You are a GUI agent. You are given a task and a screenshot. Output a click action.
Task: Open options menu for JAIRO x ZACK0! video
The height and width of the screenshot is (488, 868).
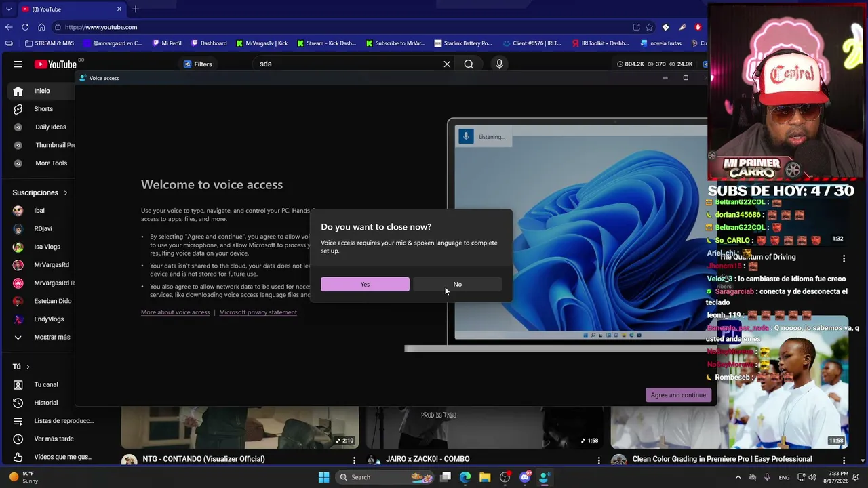pyautogui.click(x=599, y=460)
